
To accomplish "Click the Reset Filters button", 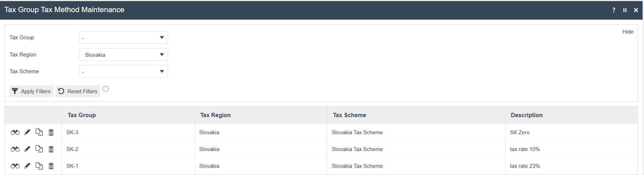I will coord(78,91).
